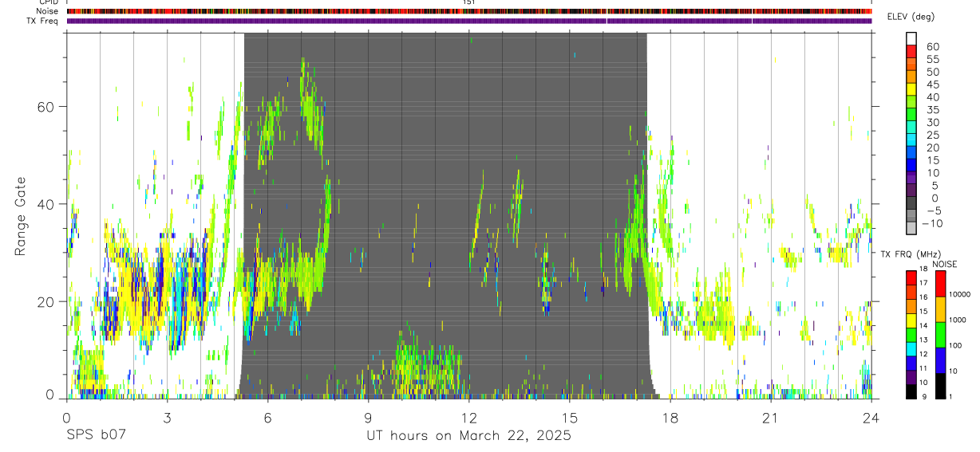Screen dimensions: 980x452
Task: Click the red TX FRQ swatch between 17 and 18
Action: click(x=911, y=278)
